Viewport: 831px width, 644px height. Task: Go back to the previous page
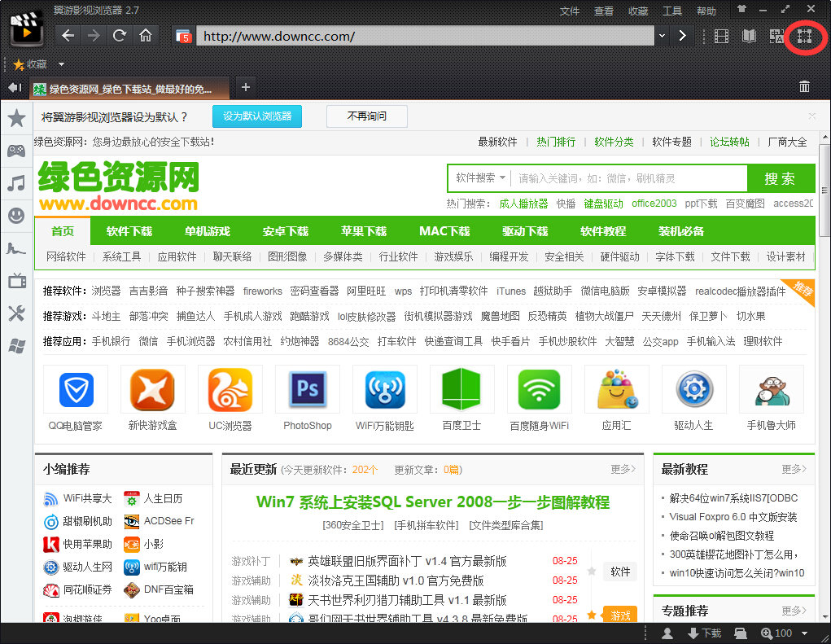68,36
